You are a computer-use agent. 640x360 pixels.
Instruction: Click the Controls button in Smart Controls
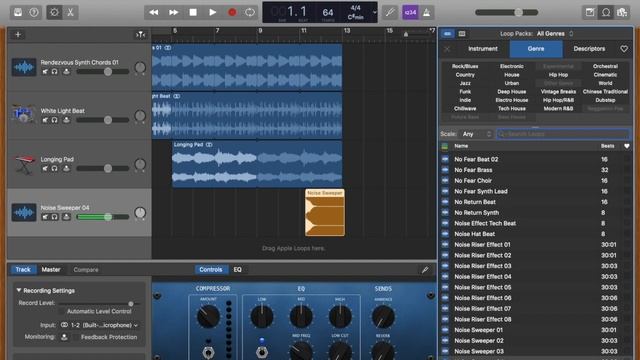211,269
